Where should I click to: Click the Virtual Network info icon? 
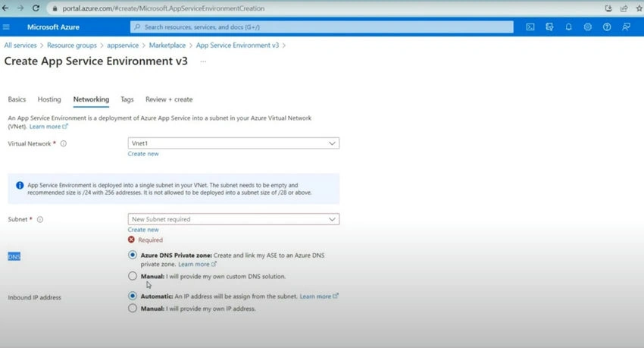pos(63,143)
